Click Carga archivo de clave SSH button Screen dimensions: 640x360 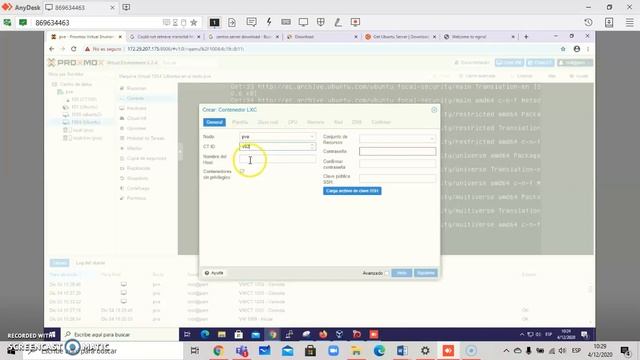pos(352,191)
